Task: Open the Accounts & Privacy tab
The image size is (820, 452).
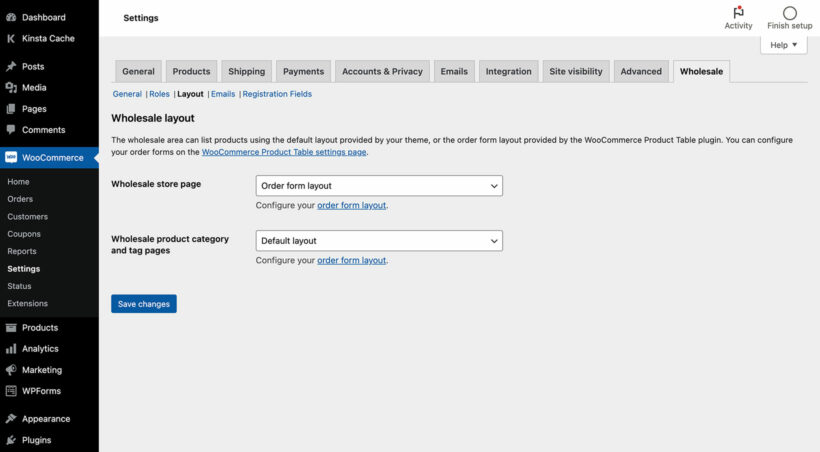Action: coord(382,71)
